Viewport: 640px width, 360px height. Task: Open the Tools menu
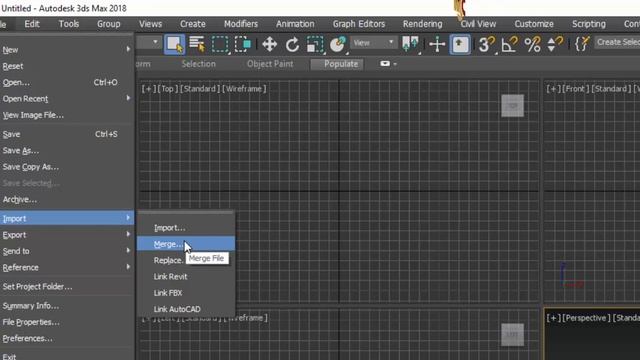[69, 24]
